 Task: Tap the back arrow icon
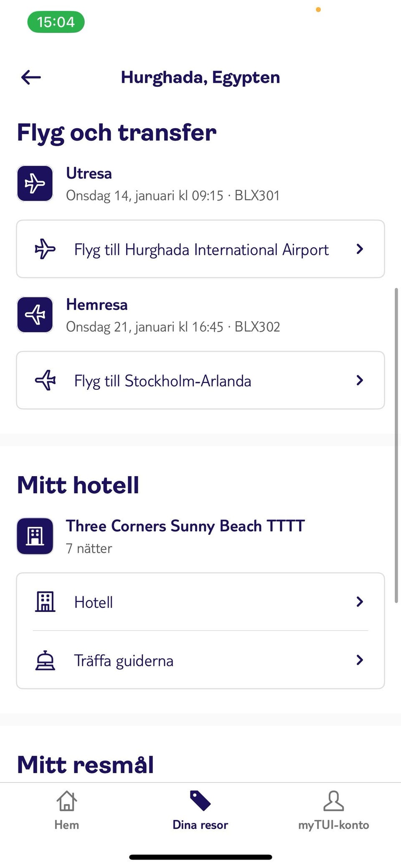31,77
